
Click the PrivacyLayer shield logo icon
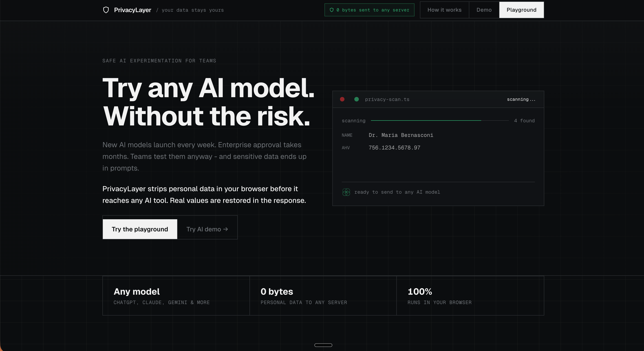pos(106,10)
